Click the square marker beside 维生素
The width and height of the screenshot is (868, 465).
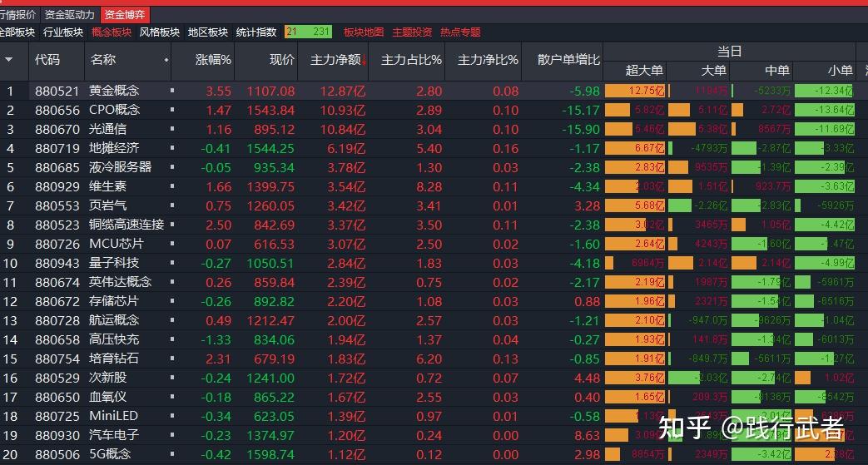click(172, 186)
